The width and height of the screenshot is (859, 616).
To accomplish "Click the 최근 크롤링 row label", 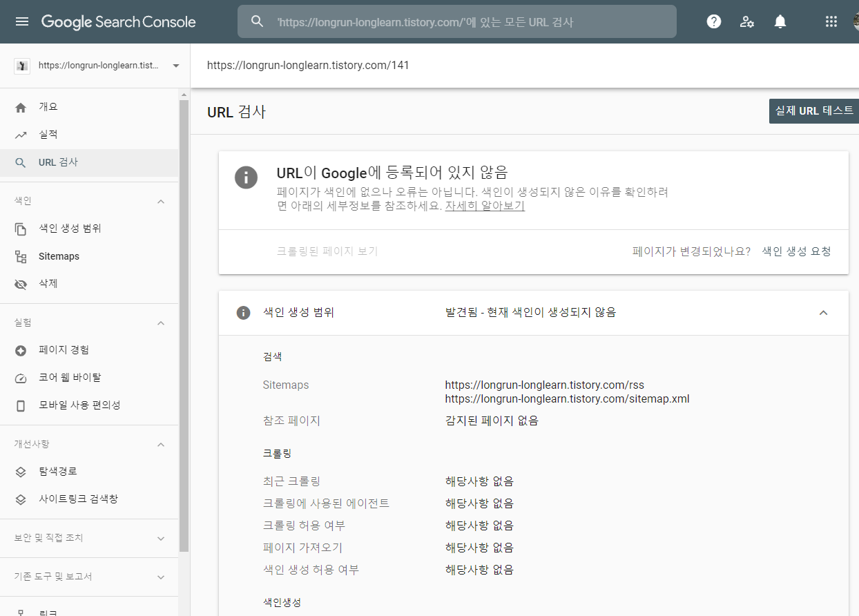I will pos(291,481).
